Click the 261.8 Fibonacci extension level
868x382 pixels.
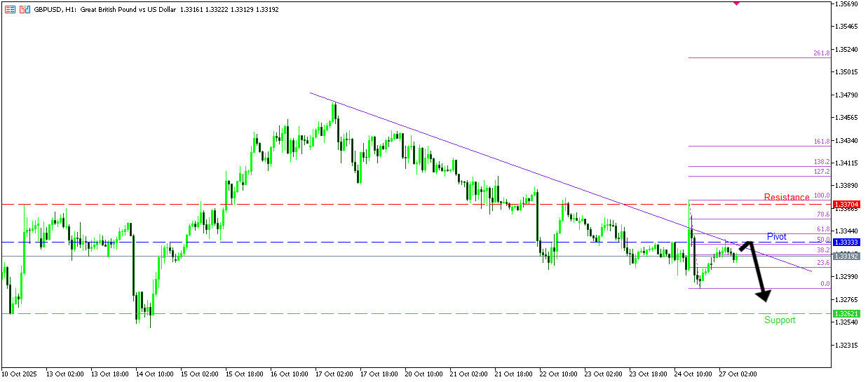coord(821,53)
